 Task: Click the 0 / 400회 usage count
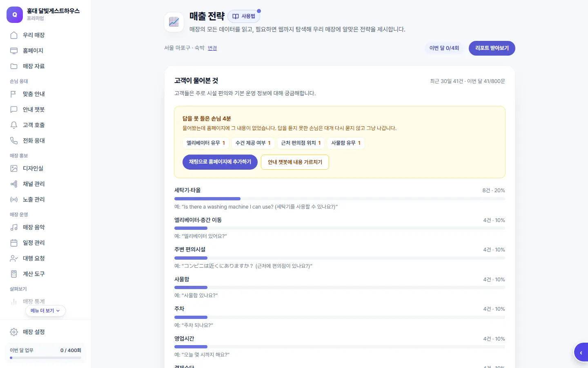coord(71,350)
